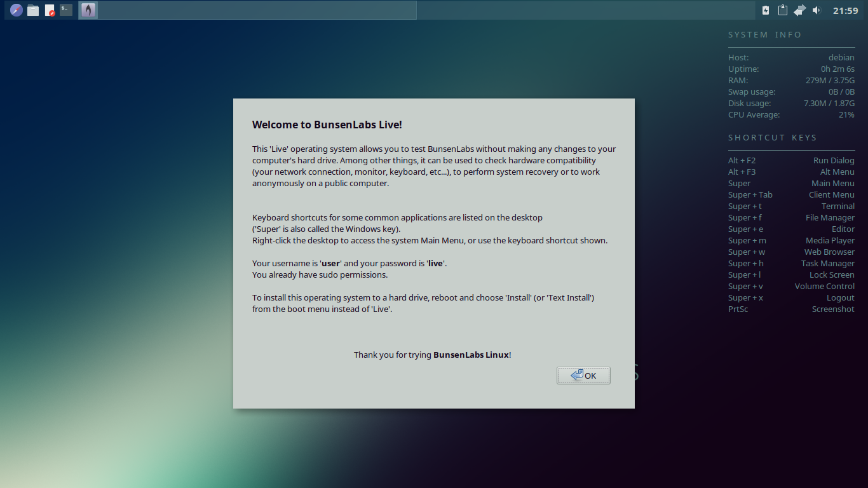Open the clipboard manager tray icon

pos(783,10)
